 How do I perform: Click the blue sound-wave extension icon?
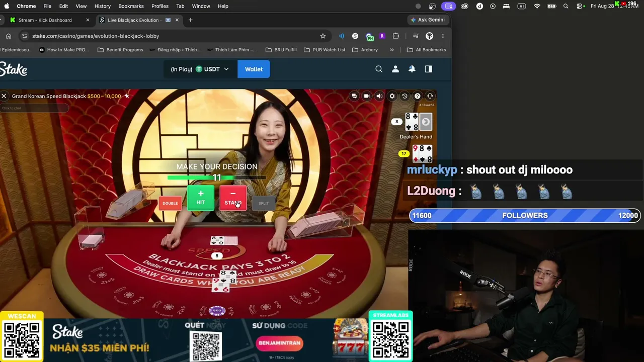click(342, 36)
